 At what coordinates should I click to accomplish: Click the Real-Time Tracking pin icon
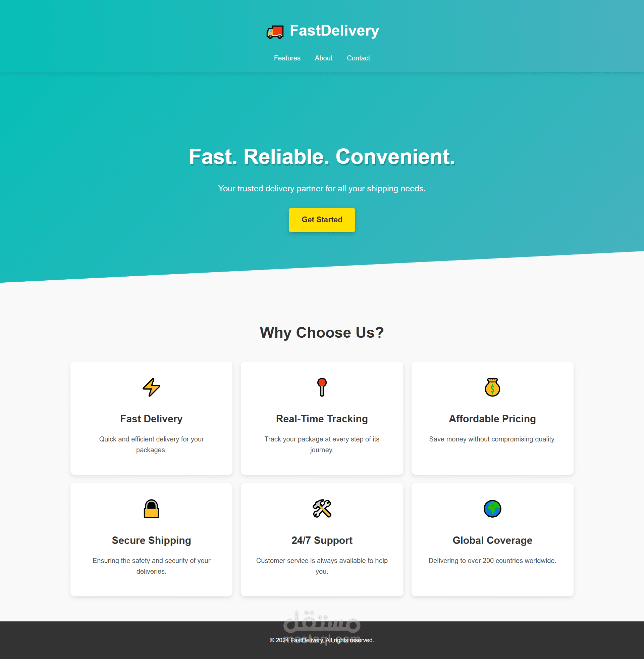322,387
